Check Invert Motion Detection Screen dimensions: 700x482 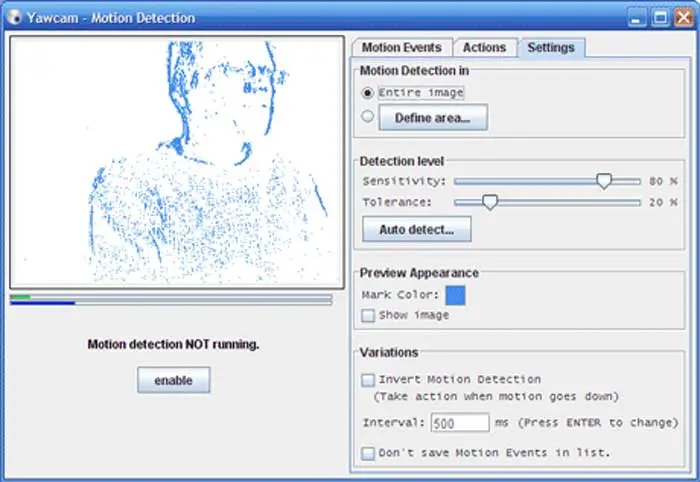tap(368, 380)
